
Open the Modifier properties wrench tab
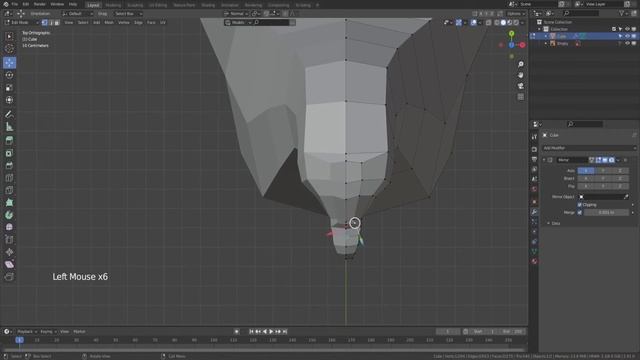point(534,212)
